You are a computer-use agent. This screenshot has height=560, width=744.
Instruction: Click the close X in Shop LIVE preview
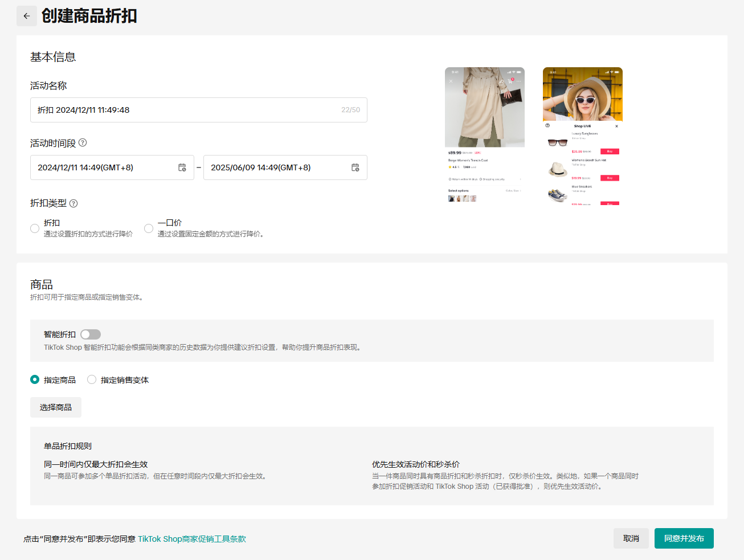(616, 126)
